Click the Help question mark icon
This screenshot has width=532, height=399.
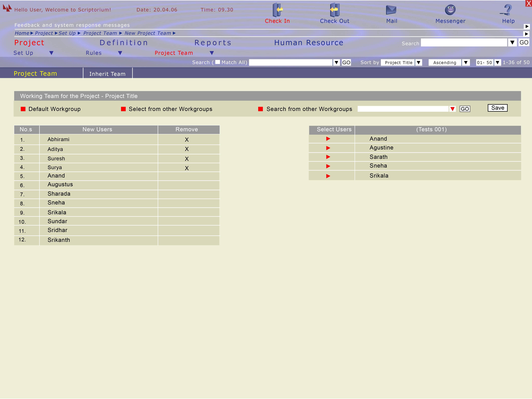pyautogui.click(x=507, y=10)
